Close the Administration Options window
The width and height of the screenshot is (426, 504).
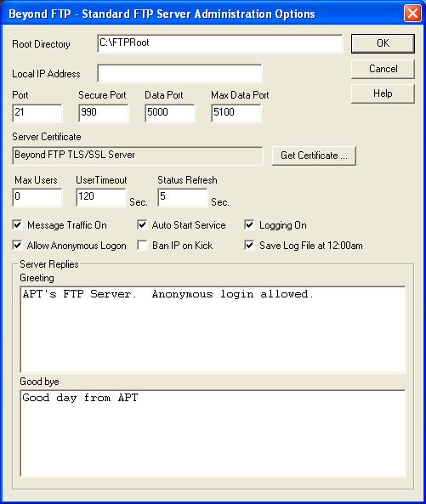[x=412, y=14]
